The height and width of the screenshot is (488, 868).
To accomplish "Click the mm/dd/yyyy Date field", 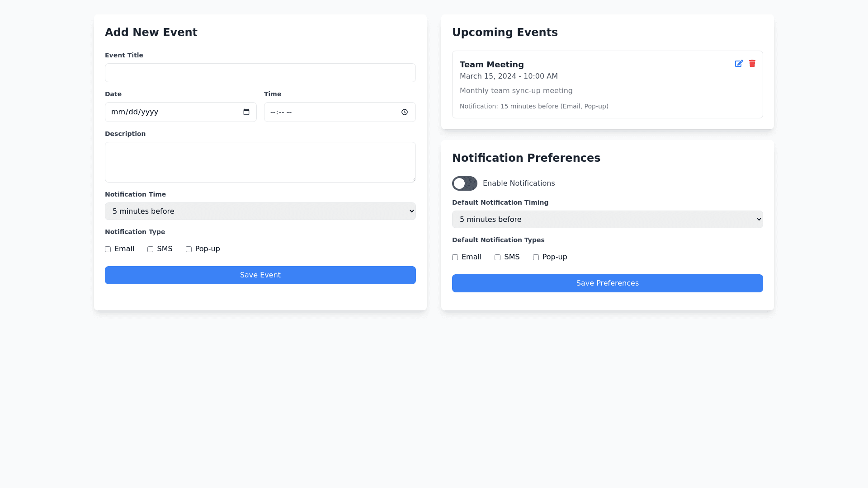I will click(x=172, y=112).
